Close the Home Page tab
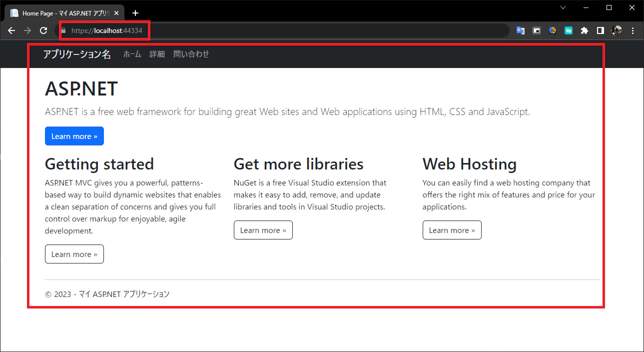The width and height of the screenshot is (644, 352). point(116,13)
